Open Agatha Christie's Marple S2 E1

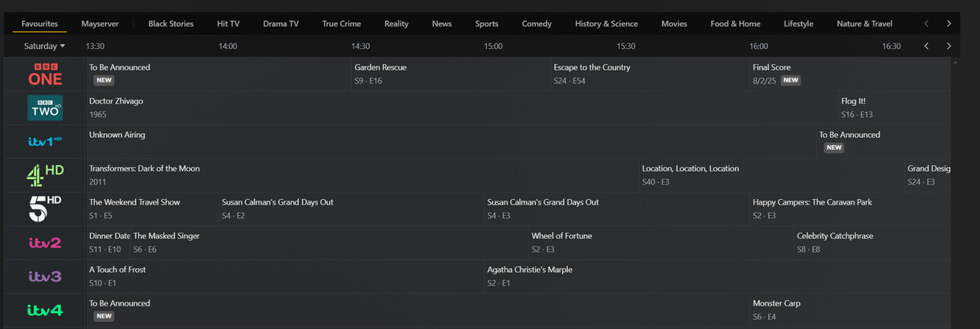(717, 276)
